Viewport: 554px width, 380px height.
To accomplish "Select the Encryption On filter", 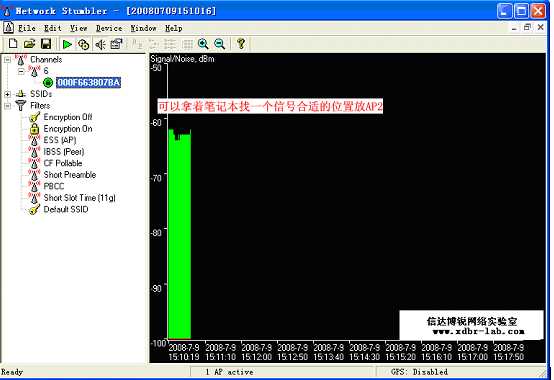I will click(x=68, y=129).
